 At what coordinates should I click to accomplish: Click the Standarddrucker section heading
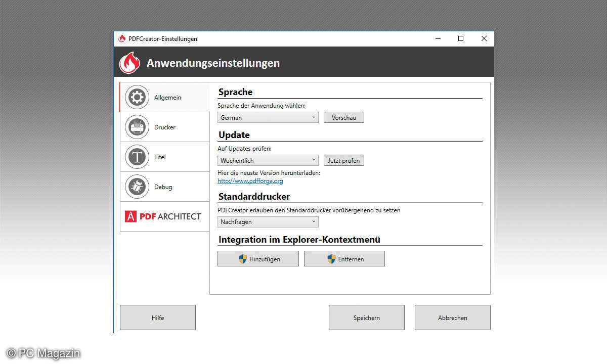pyautogui.click(x=254, y=196)
